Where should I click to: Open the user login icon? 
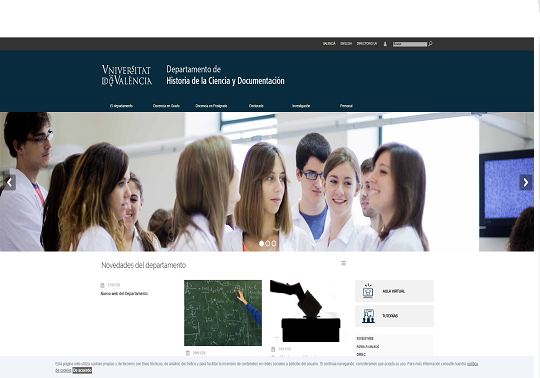click(385, 44)
